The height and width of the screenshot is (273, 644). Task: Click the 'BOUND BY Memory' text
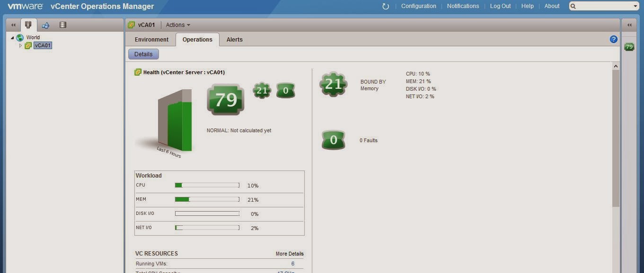point(373,85)
